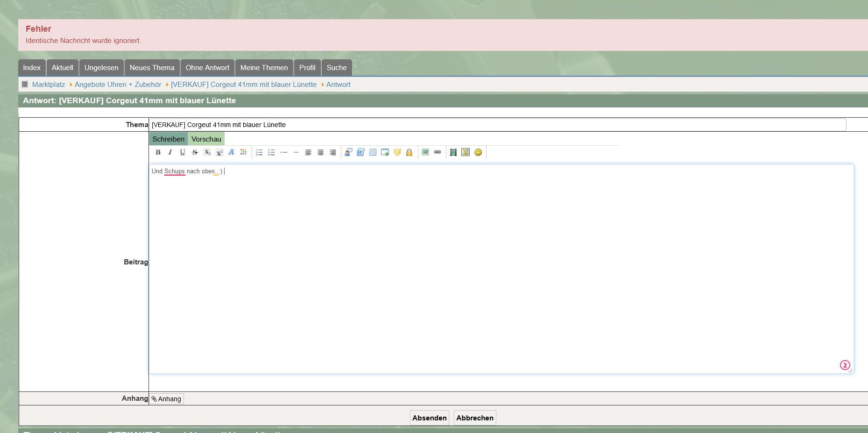868x433 pixels.
Task: Open Angebote Uhren + Zubehör breadcrumb link
Action: [x=118, y=85]
